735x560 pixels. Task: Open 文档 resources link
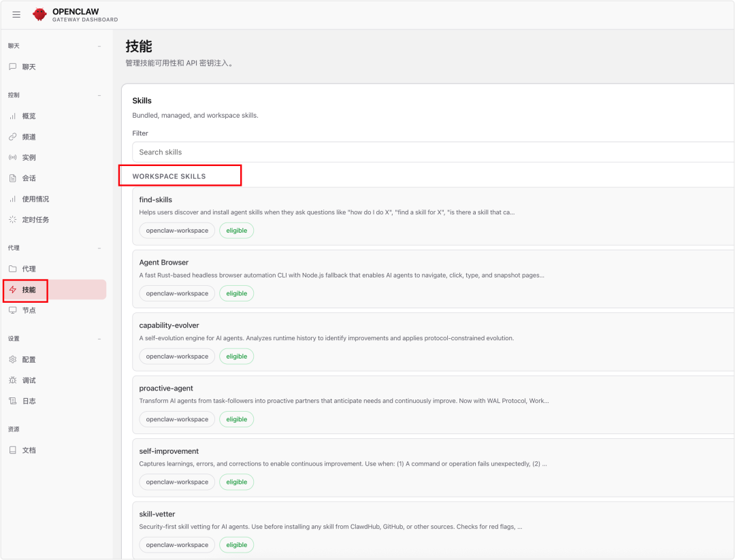(29, 450)
